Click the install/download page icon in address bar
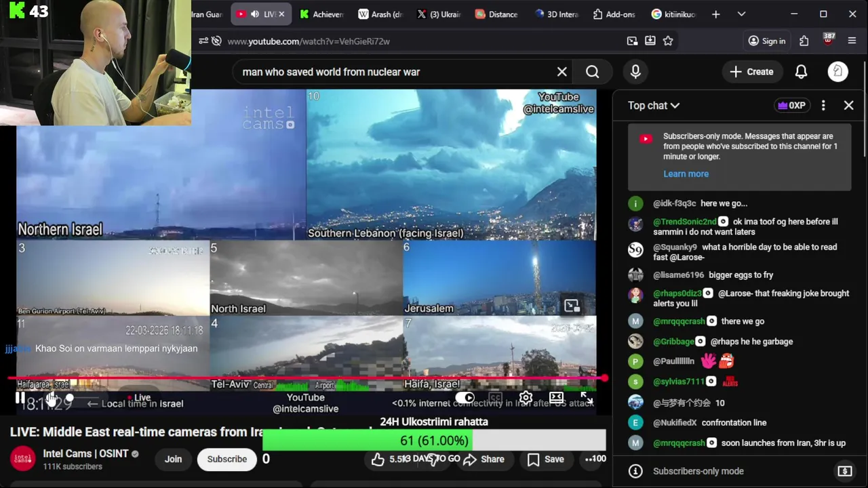This screenshot has height=488, width=868. coord(650,41)
